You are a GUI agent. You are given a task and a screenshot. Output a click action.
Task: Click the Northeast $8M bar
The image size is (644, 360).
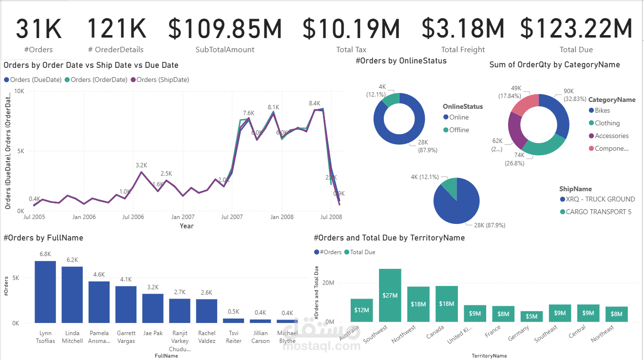(617, 314)
